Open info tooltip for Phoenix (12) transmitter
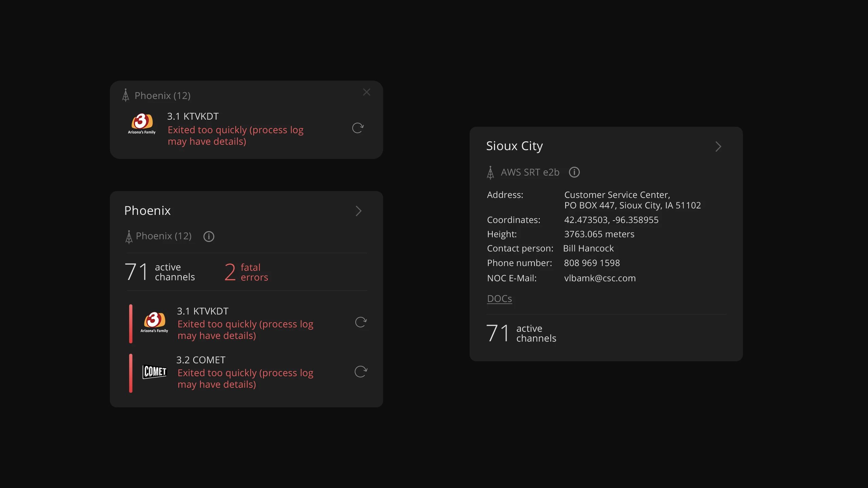 pos(209,236)
